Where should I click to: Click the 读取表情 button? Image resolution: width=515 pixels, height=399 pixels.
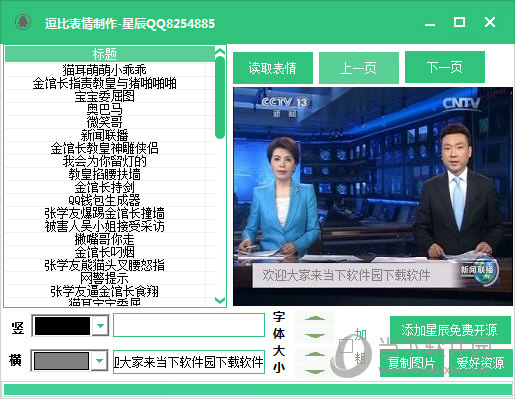273,68
